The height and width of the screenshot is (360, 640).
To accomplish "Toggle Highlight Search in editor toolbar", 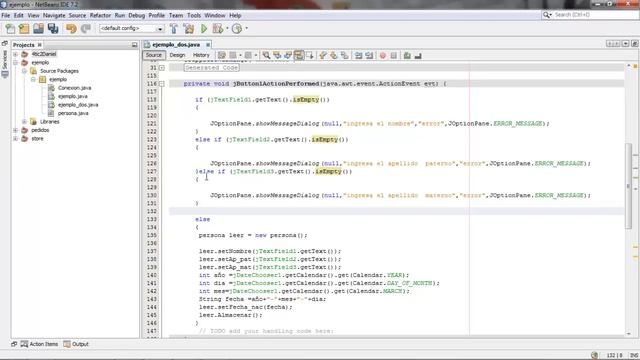I will coord(299,55).
